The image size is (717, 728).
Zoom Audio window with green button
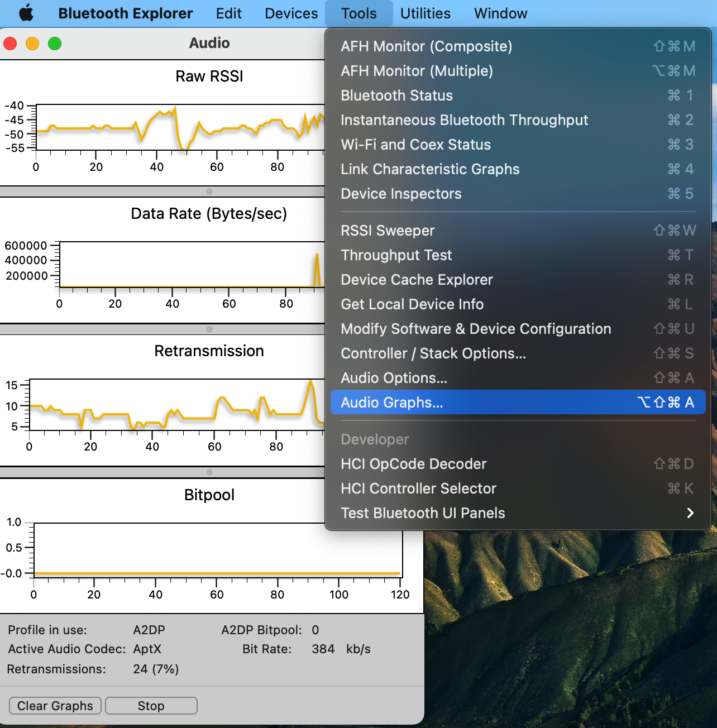[55, 44]
